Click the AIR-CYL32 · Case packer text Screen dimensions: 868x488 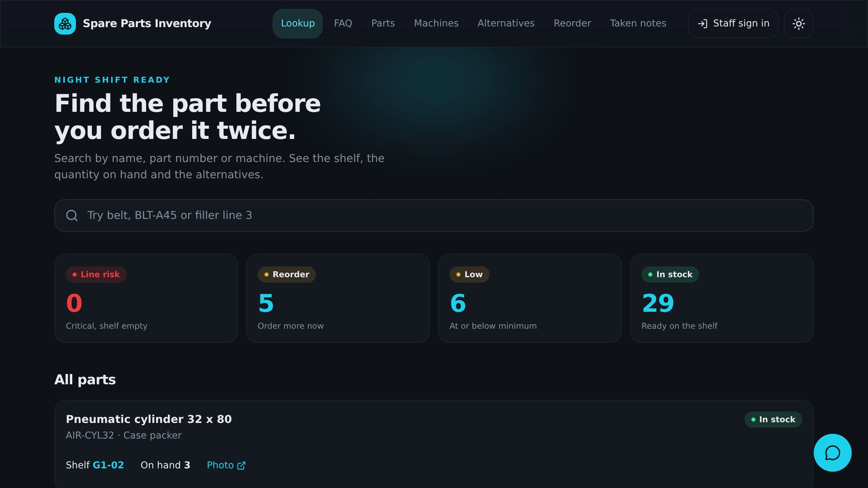pos(124,435)
